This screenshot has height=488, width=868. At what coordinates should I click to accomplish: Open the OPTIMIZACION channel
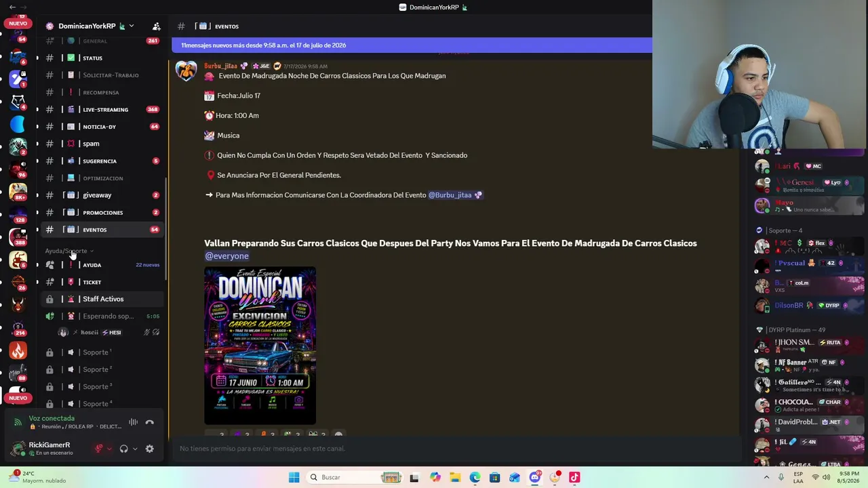(x=102, y=178)
